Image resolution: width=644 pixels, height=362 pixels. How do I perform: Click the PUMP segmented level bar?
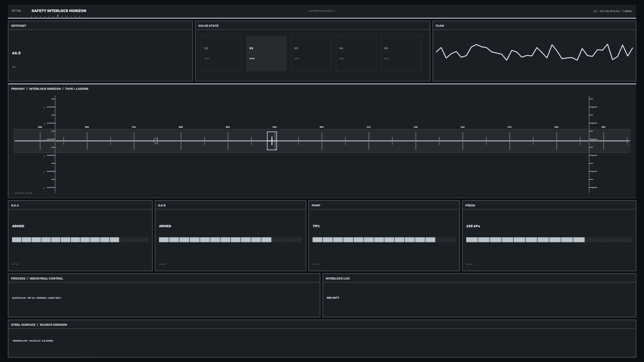[384, 240]
